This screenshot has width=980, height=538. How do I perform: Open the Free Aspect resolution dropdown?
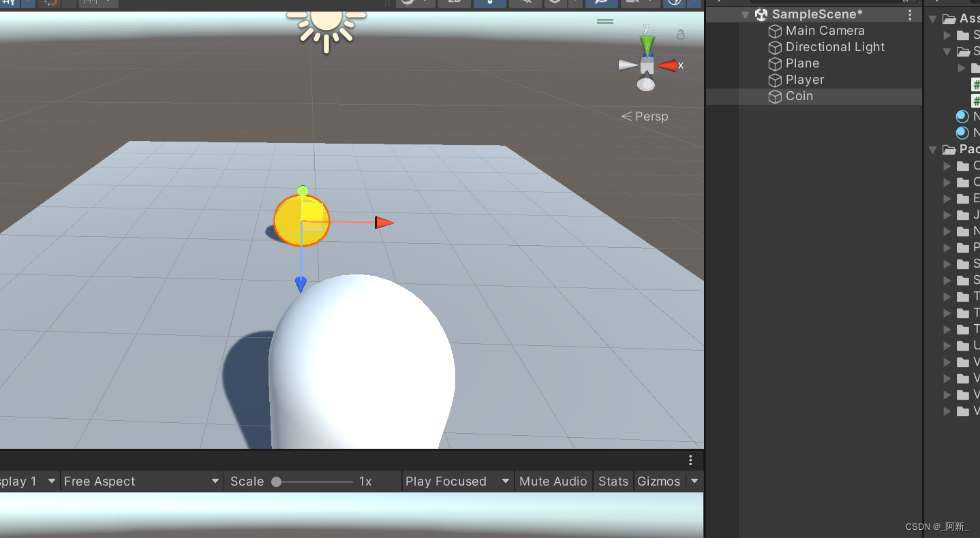click(x=142, y=481)
